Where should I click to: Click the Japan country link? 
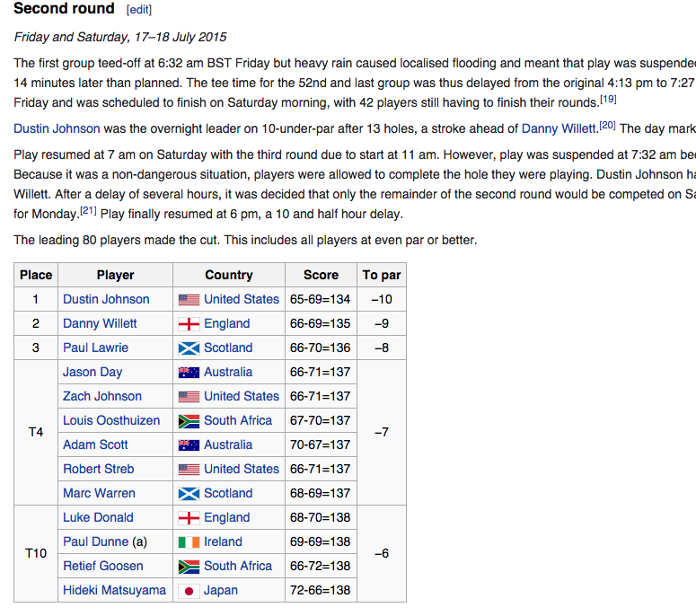point(221,590)
